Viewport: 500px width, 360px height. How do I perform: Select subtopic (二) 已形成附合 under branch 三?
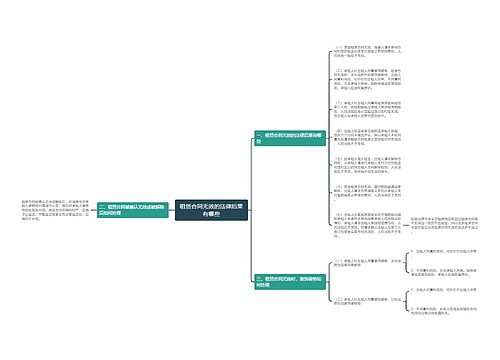click(368, 301)
